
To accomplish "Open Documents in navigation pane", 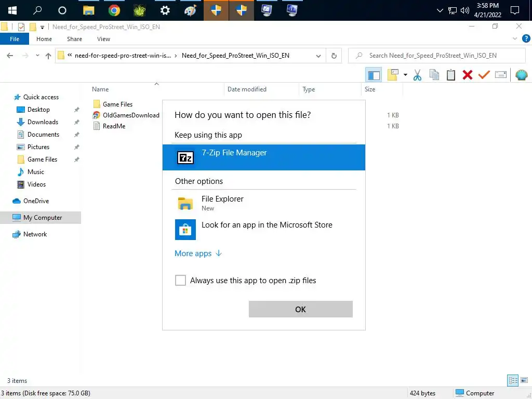I will (43, 135).
